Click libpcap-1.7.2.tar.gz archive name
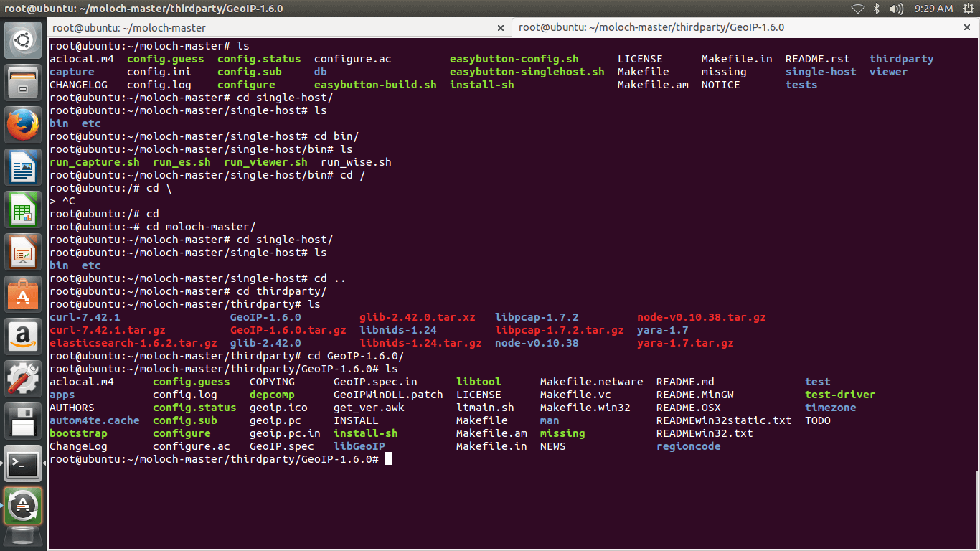 [560, 330]
